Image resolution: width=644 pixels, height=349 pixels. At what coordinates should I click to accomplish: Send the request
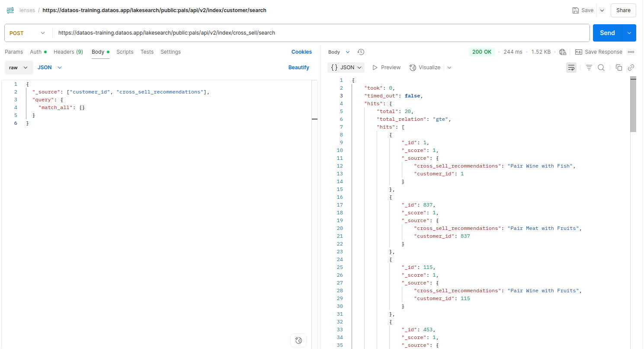click(x=607, y=33)
